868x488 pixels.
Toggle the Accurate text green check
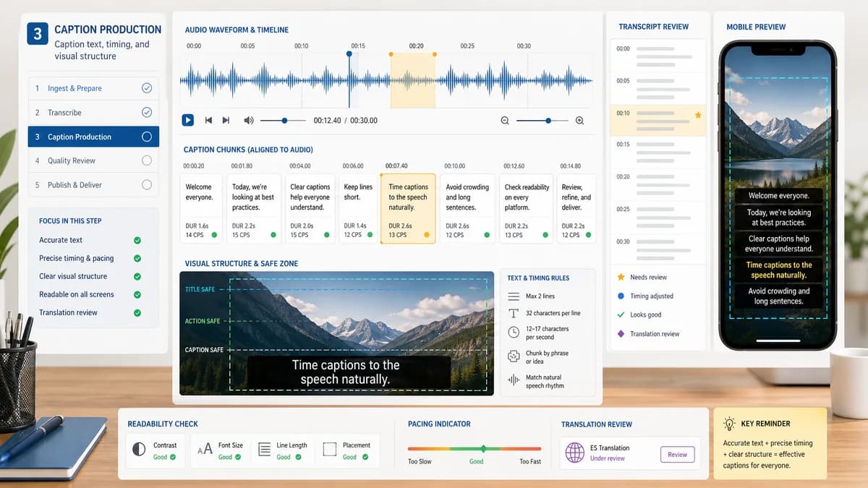pos(137,240)
